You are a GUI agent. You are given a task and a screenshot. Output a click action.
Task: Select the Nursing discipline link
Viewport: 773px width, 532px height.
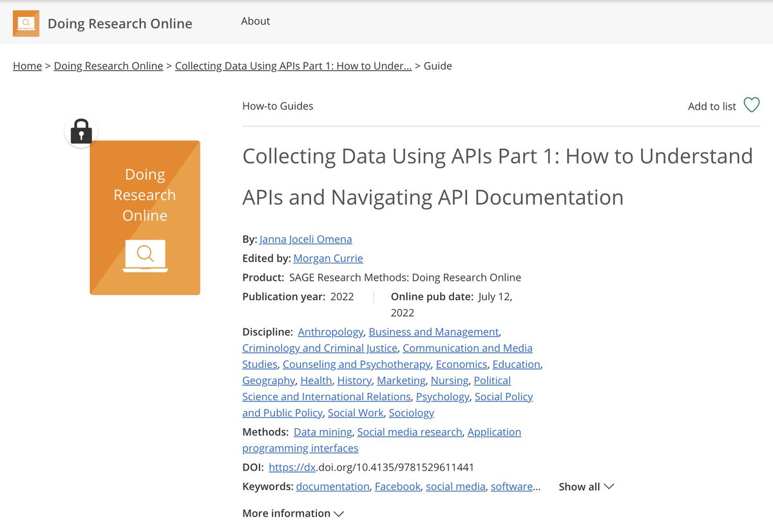coord(450,381)
